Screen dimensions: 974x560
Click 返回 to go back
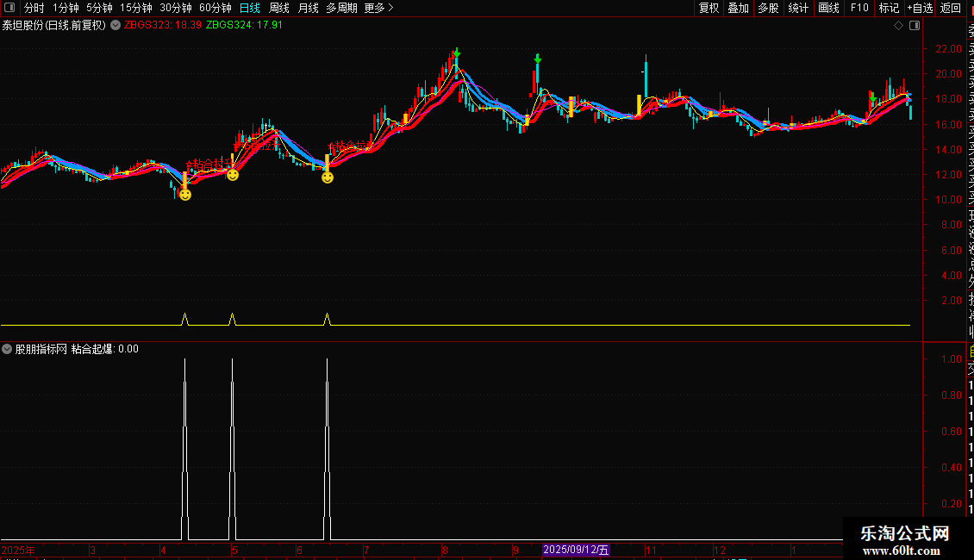pyautogui.click(x=951, y=8)
